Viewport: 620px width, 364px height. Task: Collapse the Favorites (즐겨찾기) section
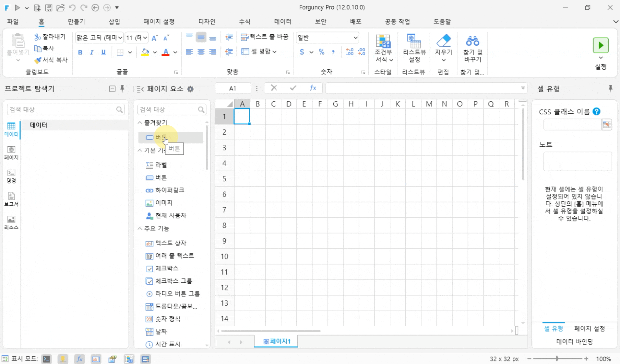140,122
